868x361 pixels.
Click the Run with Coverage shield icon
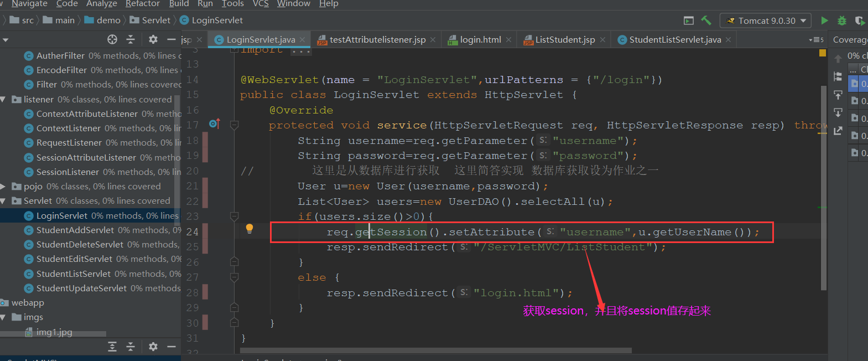click(x=860, y=20)
